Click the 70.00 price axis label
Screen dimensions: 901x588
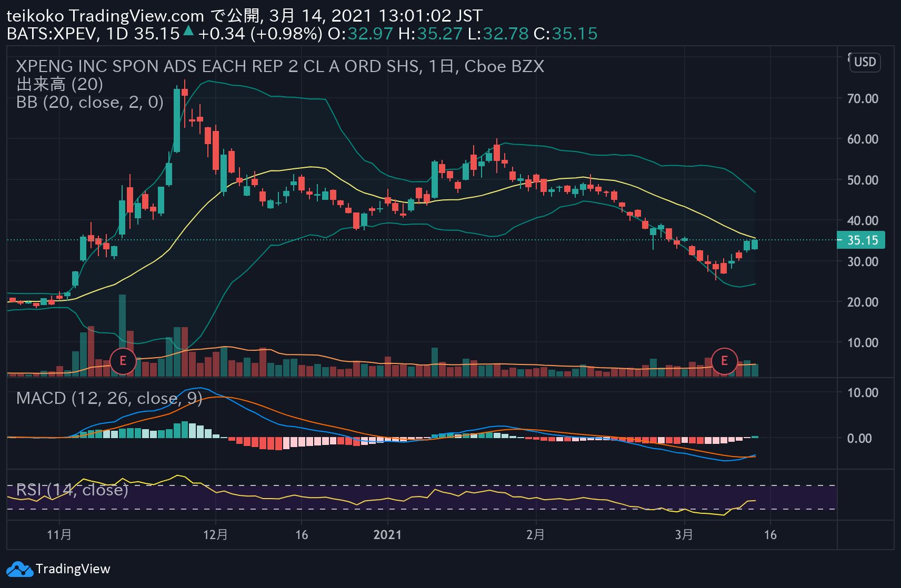863,98
